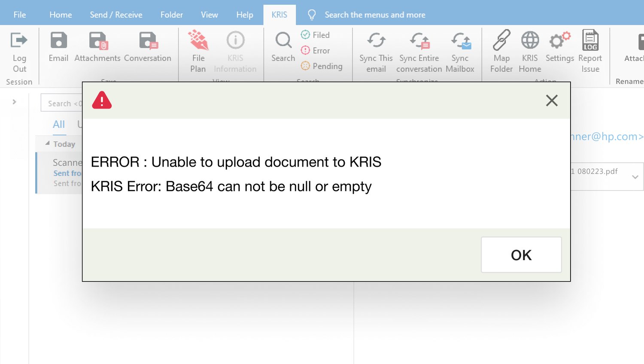The image size is (644, 364).
Task: Filter search by Error status
Action: tap(316, 51)
